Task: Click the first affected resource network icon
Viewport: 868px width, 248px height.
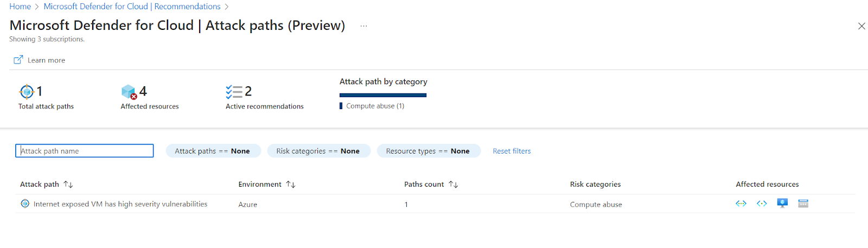Action: 741,204
